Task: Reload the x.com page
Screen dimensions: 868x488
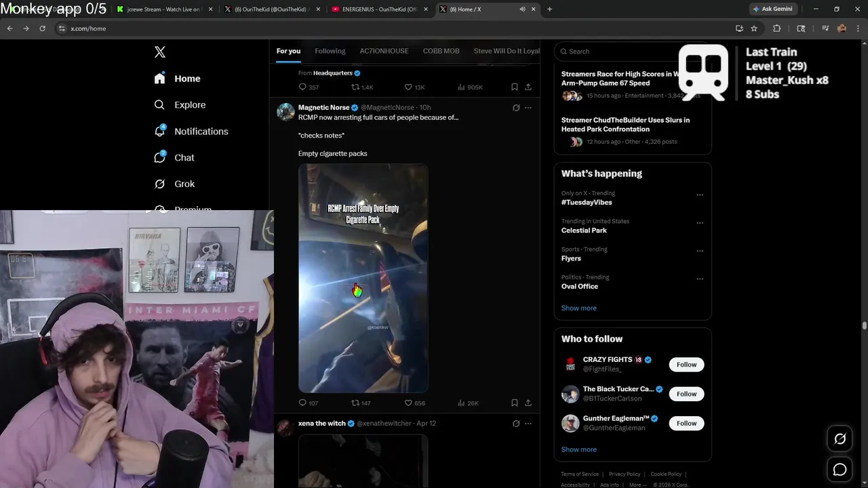Action: tap(42, 28)
